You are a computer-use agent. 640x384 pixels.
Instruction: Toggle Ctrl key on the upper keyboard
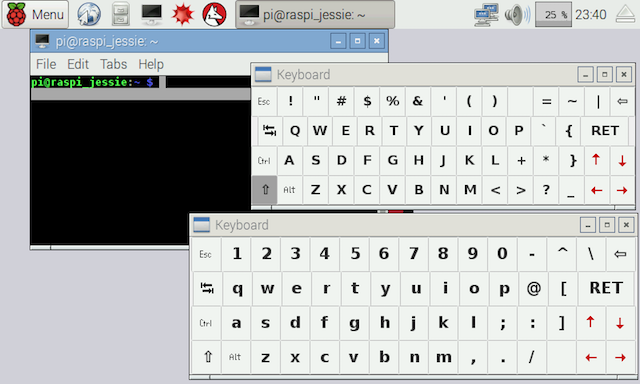tap(264, 160)
